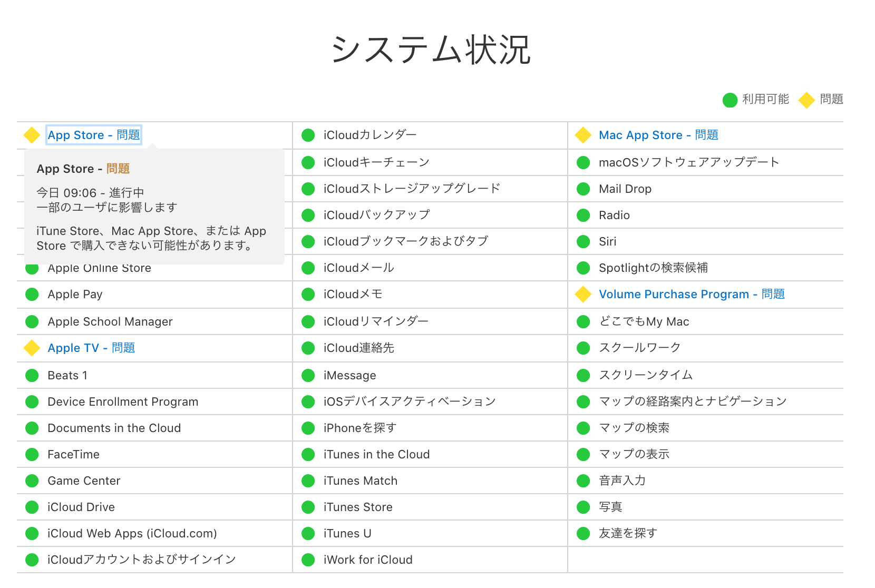Click マップの経路案内とナビゲーション text
The image size is (875, 588).
coord(693,402)
